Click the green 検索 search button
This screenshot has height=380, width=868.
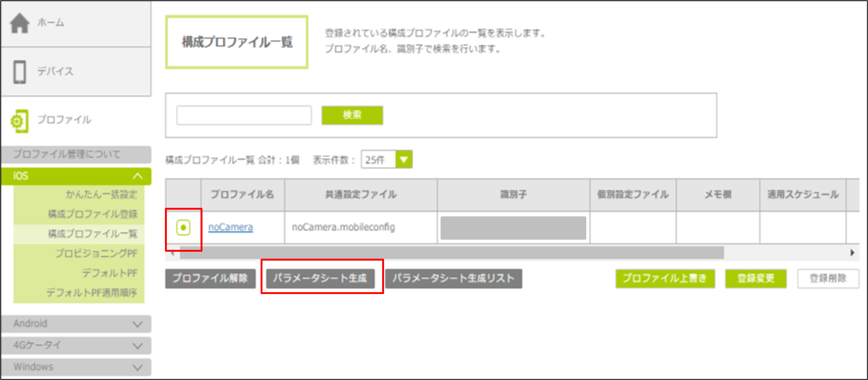tap(352, 115)
